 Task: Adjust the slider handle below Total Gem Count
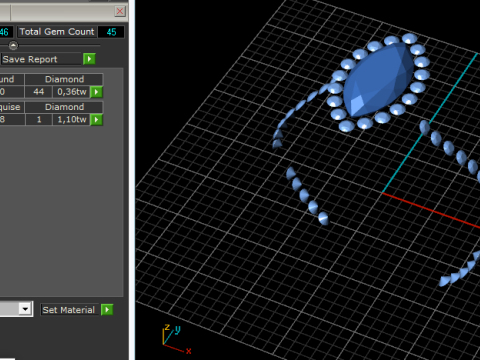tap(13, 45)
